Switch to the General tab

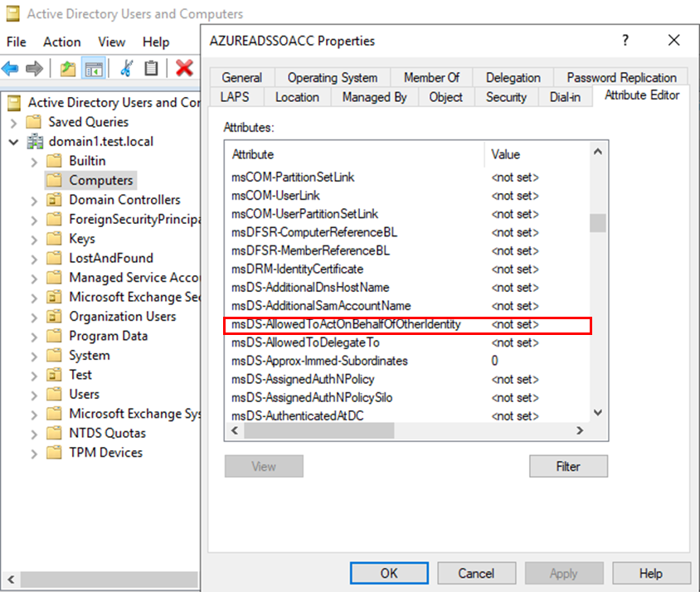(x=242, y=78)
